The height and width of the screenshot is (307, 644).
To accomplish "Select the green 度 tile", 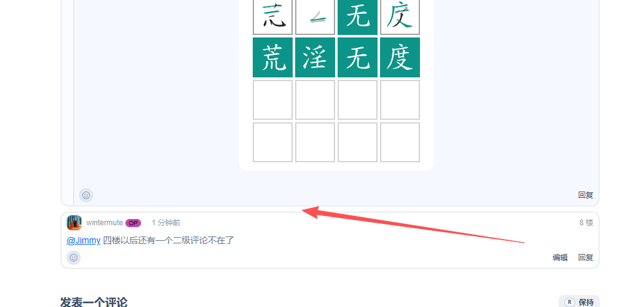I will [x=400, y=57].
